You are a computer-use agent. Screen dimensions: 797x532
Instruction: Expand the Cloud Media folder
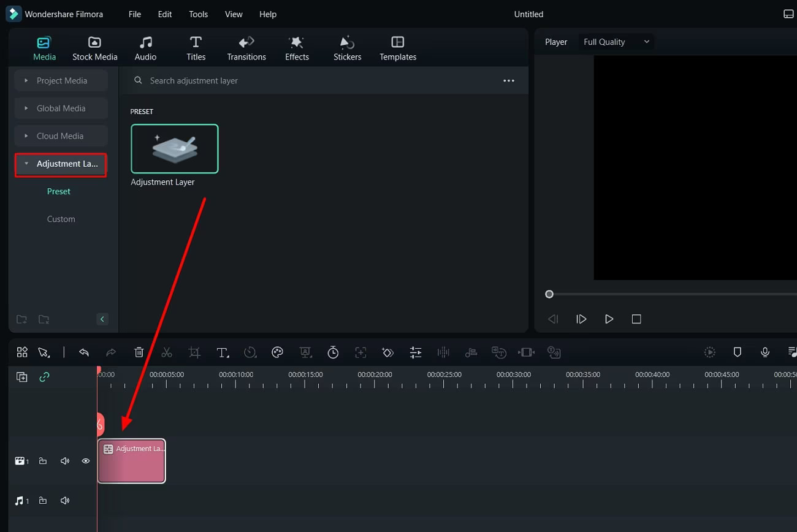(x=61, y=135)
